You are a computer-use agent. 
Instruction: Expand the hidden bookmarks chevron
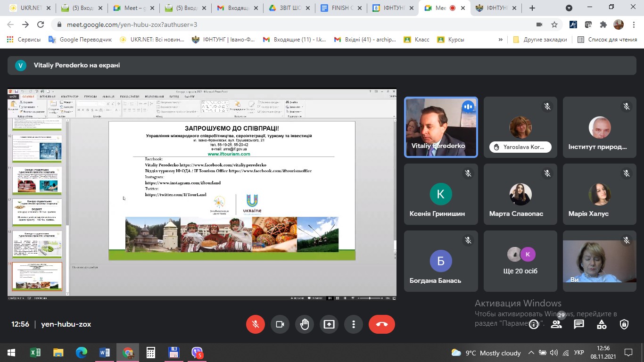tap(501, 40)
